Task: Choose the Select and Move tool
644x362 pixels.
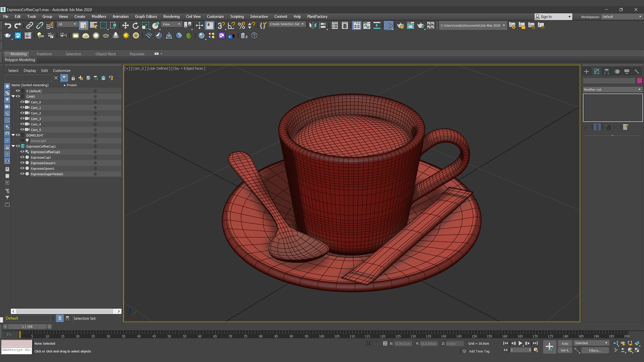Action: point(125,25)
